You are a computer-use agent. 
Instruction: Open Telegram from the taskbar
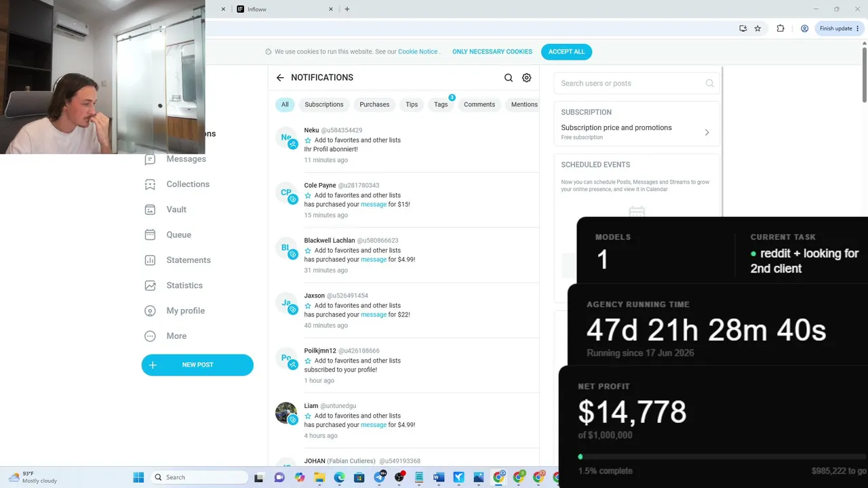380,477
